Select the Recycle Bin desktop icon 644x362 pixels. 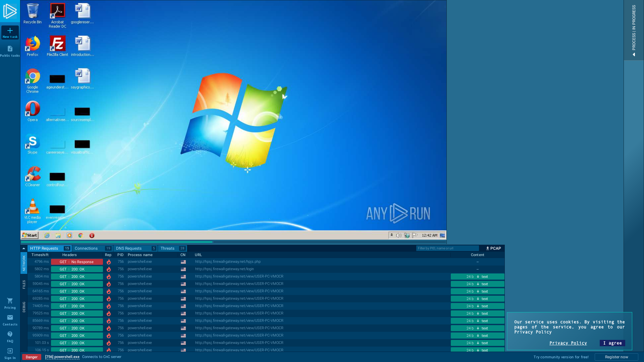pos(33,14)
